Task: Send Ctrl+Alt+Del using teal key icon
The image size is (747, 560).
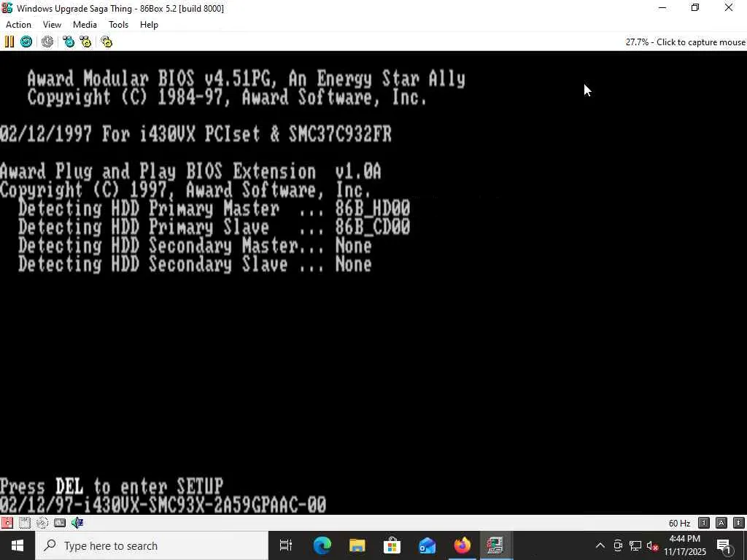Action: (69, 42)
